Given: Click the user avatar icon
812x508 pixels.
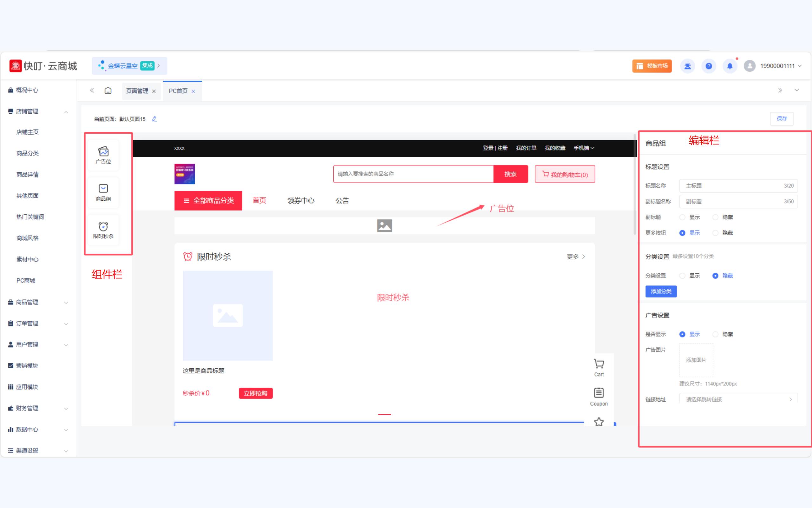Looking at the screenshot, I should click(750, 66).
